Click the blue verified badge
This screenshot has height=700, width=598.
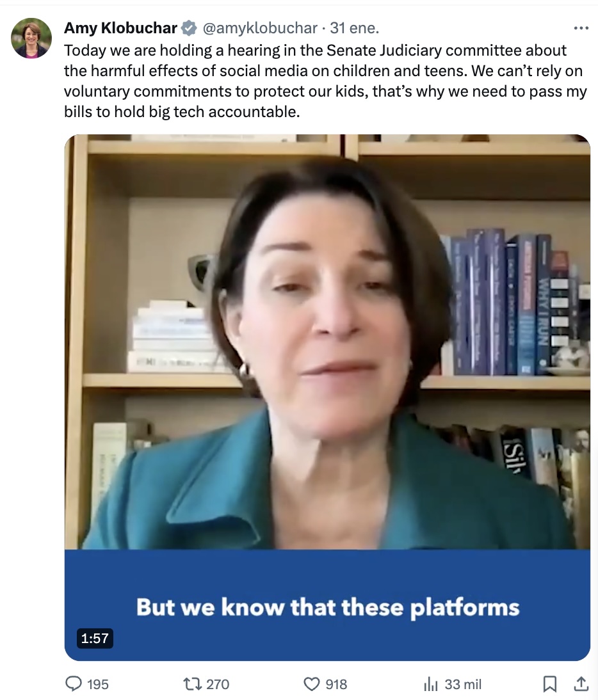coord(189,28)
